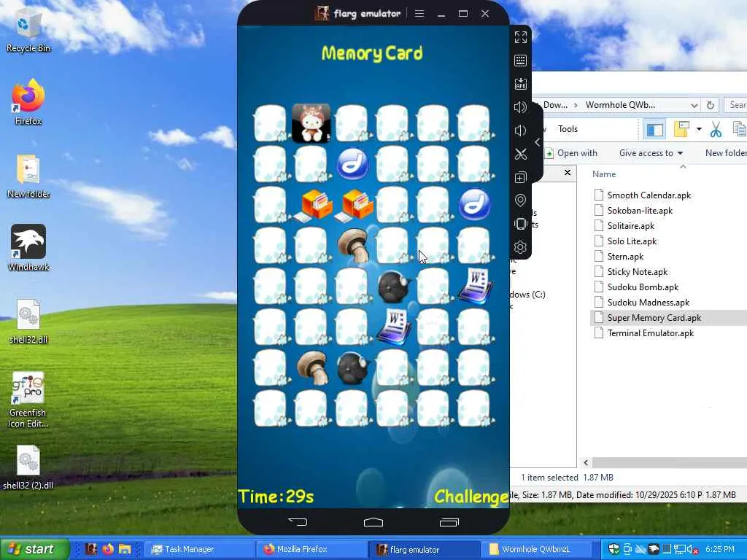
Task: Click Explorer refresh button
Action: tap(711, 105)
